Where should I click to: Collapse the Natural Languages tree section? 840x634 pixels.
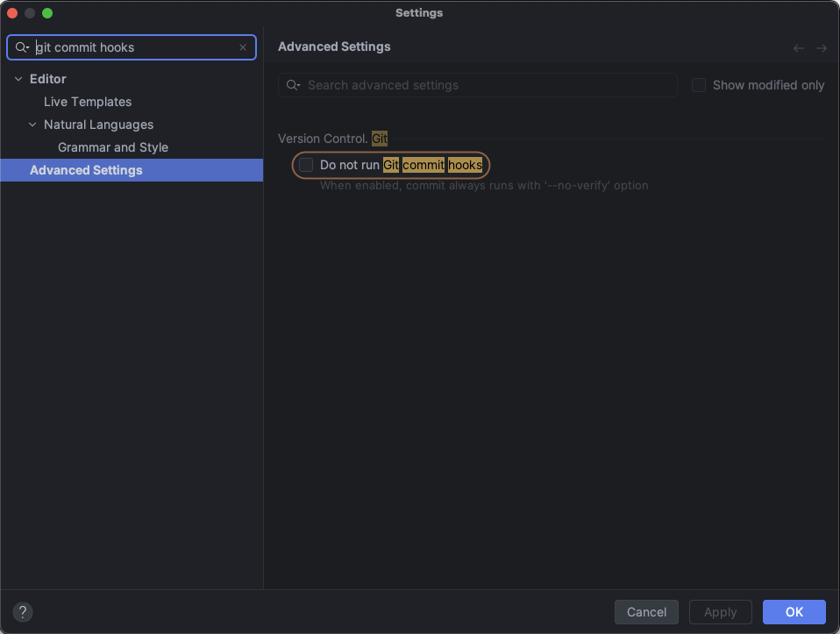pos(32,125)
